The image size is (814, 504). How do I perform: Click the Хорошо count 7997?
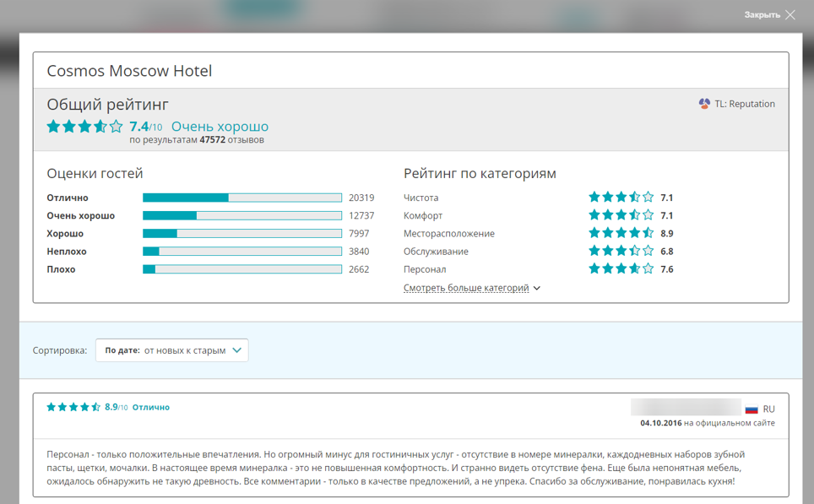(x=359, y=234)
